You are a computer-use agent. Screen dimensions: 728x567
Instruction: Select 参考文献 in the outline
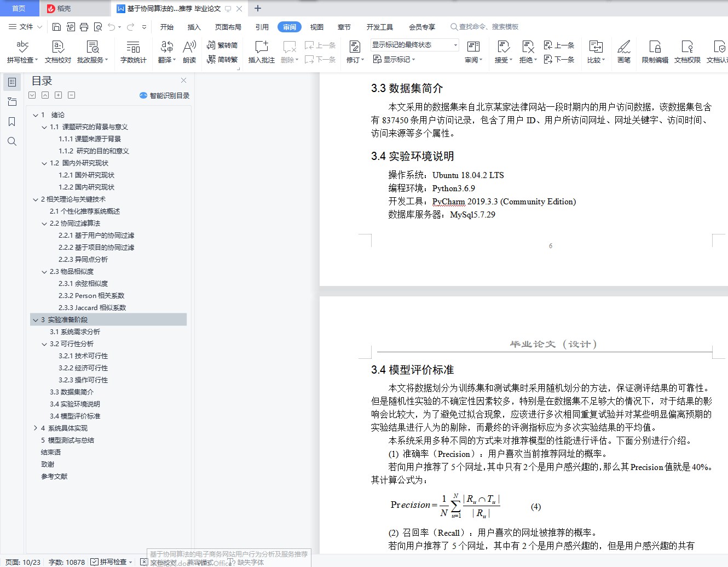(54, 477)
